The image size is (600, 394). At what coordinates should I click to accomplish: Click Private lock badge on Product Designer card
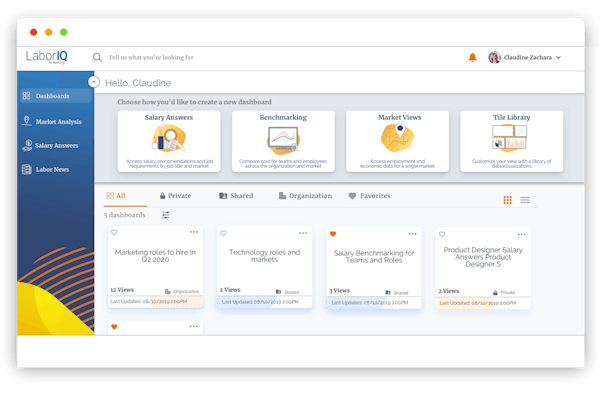tap(504, 293)
